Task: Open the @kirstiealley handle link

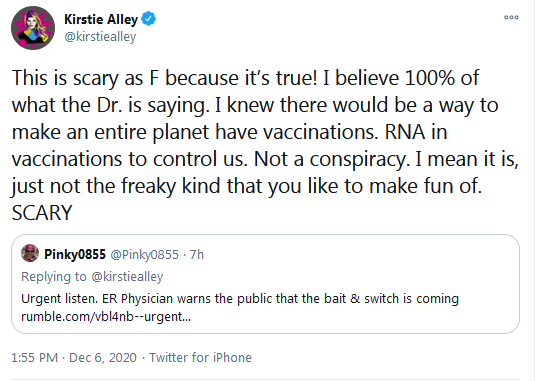Action: tap(100, 37)
